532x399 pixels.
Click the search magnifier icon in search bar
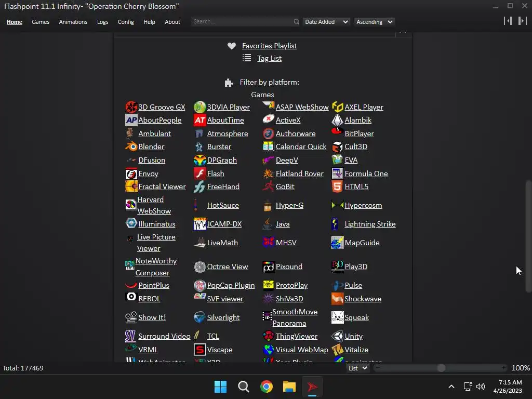(x=297, y=22)
